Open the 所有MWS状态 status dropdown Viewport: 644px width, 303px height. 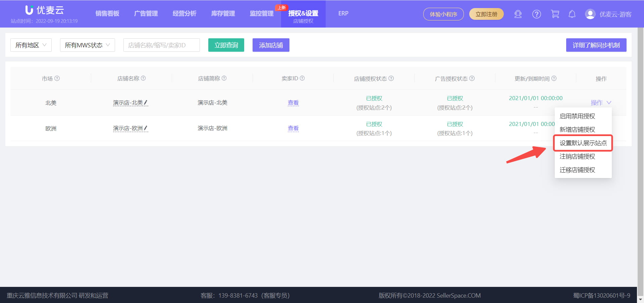point(87,45)
